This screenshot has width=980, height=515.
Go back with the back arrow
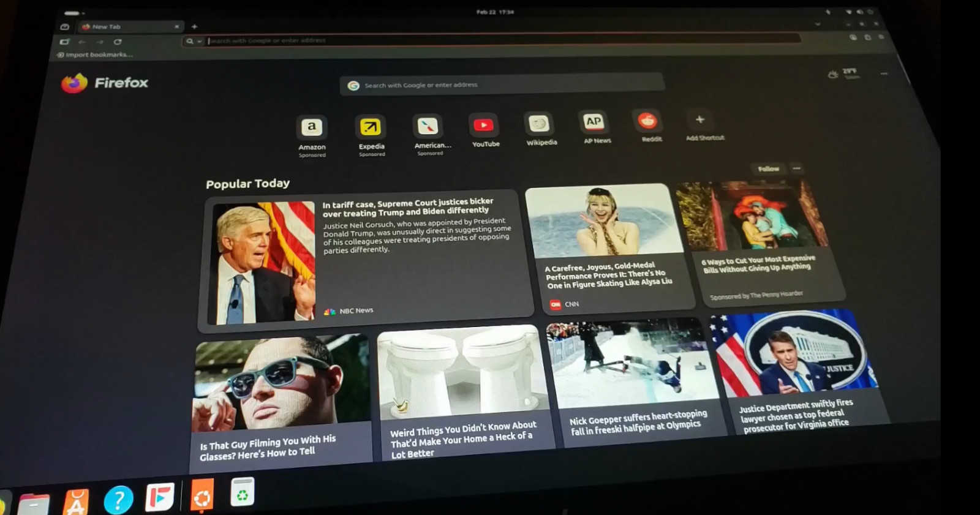tap(82, 42)
